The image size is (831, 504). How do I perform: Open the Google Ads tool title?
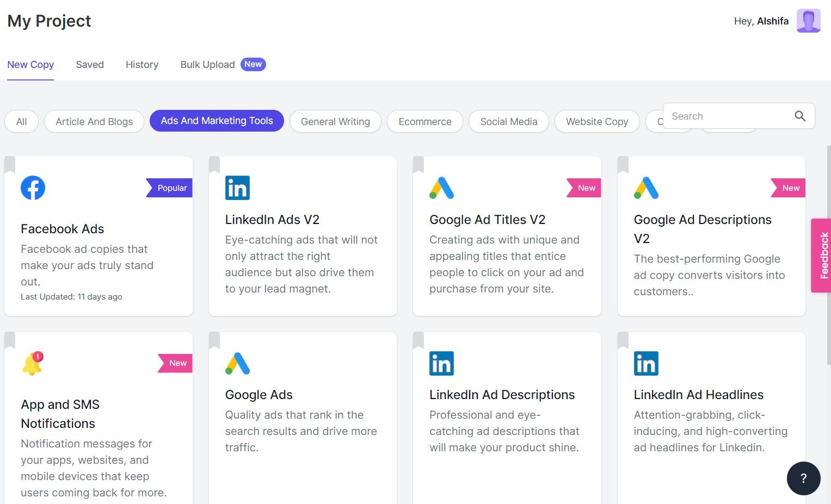tap(259, 395)
